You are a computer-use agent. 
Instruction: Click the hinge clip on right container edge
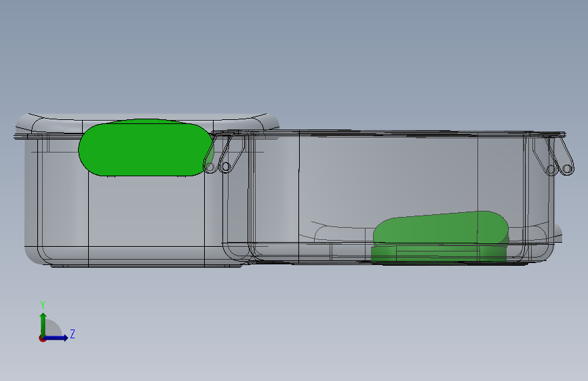553,156
